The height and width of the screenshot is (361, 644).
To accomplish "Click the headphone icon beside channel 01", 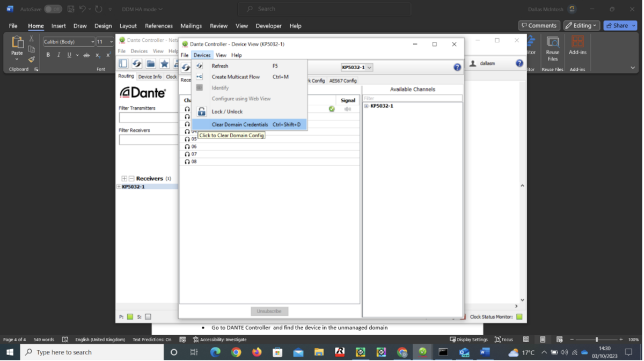I will tap(187, 109).
